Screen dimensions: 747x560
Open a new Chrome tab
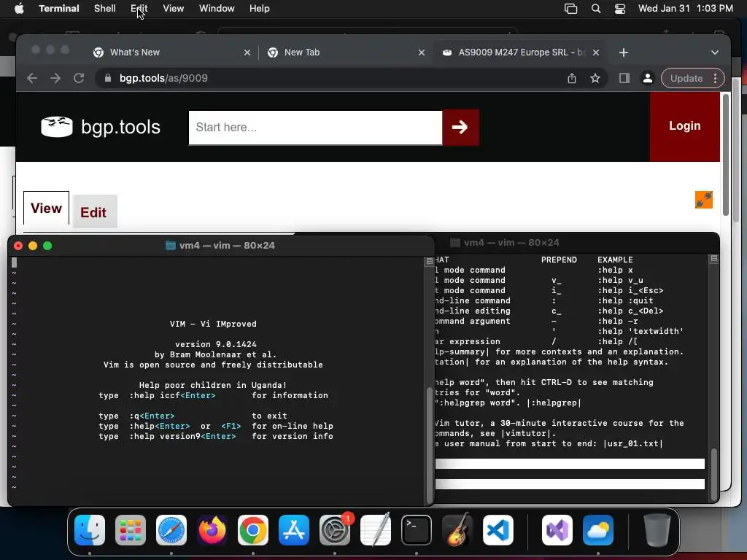(624, 52)
